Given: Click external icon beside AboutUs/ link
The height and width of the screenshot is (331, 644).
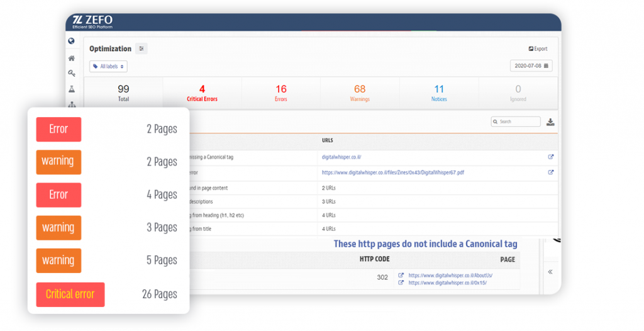Looking at the screenshot, I should pyautogui.click(x=401, y=275).
